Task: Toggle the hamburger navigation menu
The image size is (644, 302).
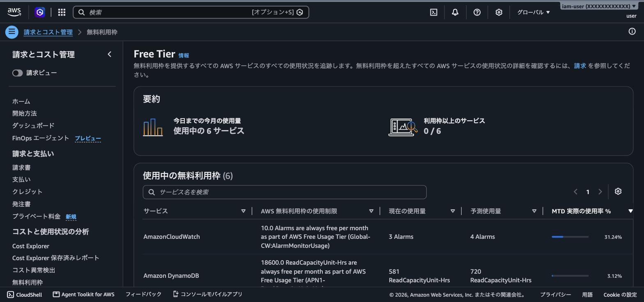Action: click(12, 32)
